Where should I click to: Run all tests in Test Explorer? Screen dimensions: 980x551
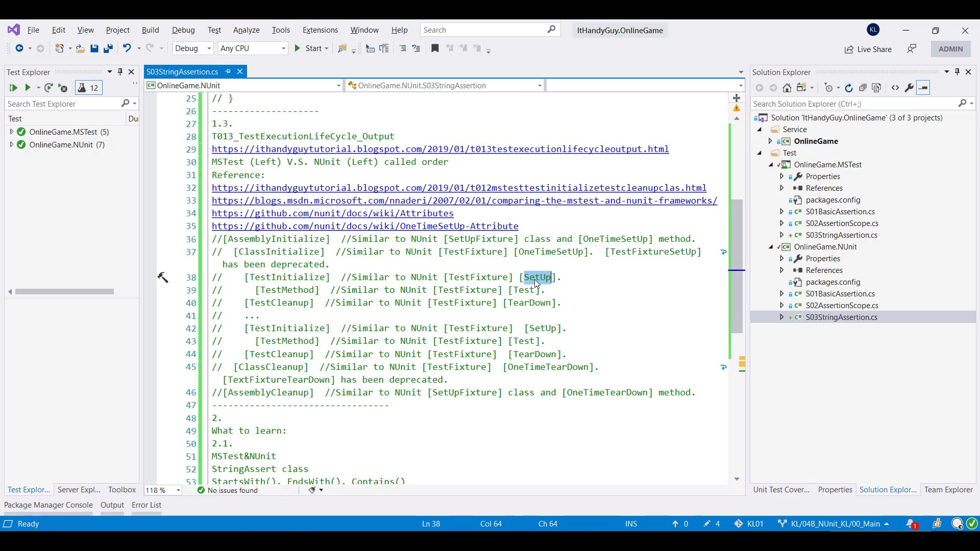tap(13, 88)
